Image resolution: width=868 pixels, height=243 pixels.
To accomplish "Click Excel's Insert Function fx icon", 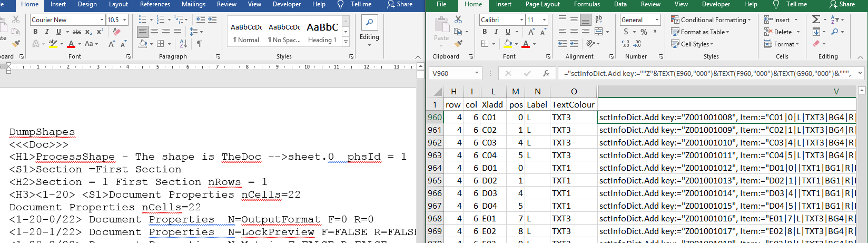I will pos(546,73).
